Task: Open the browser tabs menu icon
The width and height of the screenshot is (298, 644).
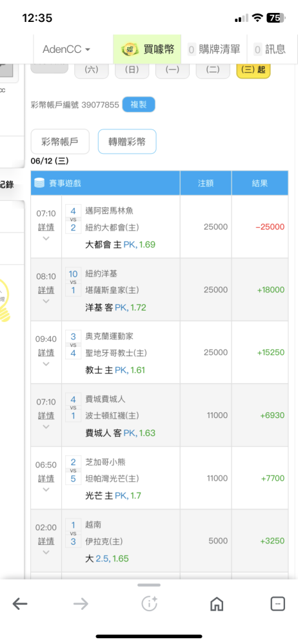Action: 277,603
